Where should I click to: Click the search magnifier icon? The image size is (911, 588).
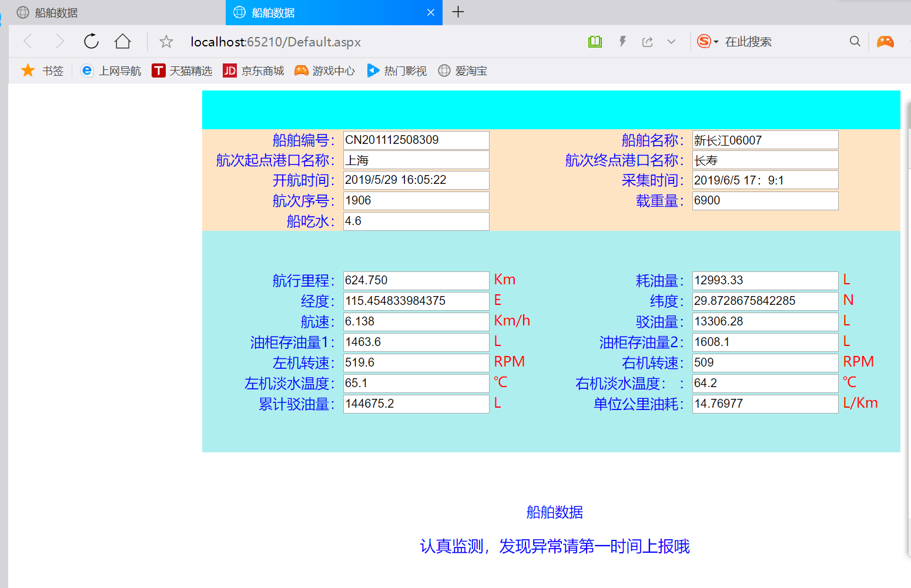[855, 41]
